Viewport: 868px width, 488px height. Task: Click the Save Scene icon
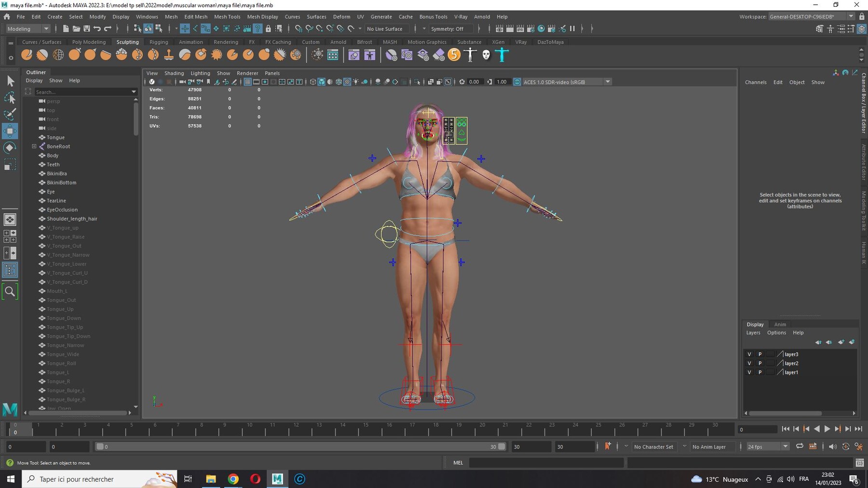pos(87,29)
